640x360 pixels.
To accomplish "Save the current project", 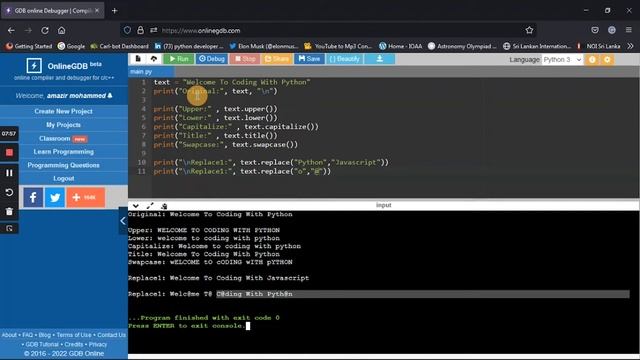I will [x=309, y=59].
